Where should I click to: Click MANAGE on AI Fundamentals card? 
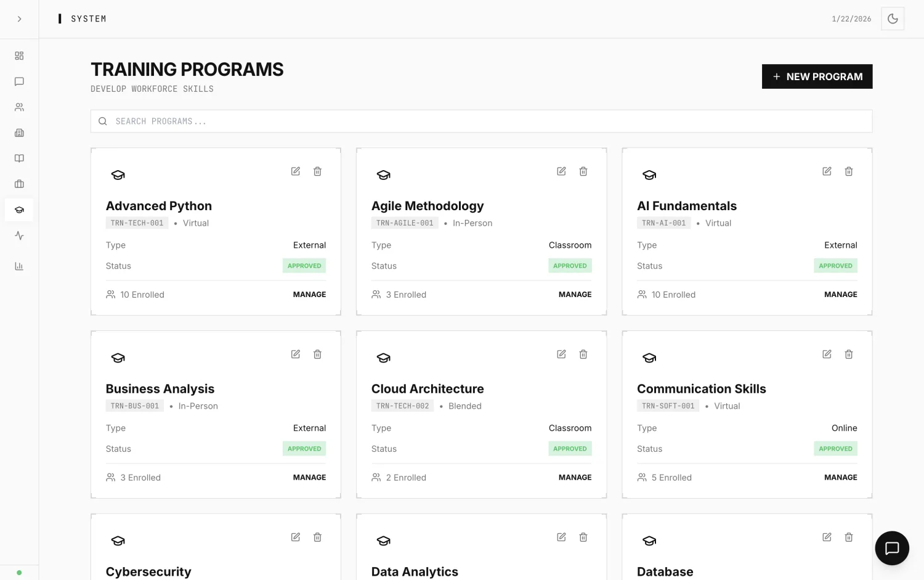(841, 295)
